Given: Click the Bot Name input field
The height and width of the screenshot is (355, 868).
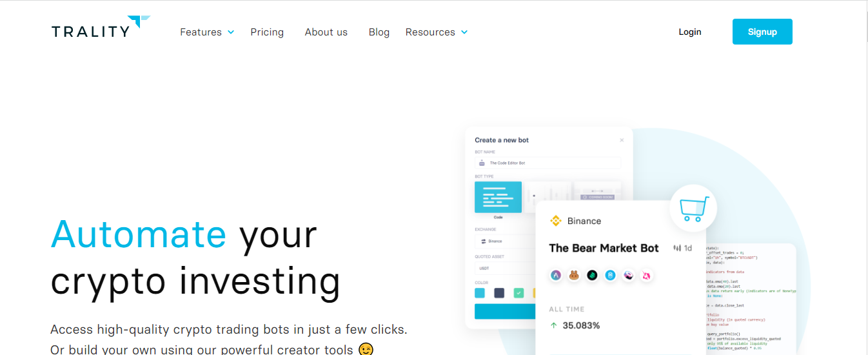Looking at the screenshot, I should [x=547, y=163].
